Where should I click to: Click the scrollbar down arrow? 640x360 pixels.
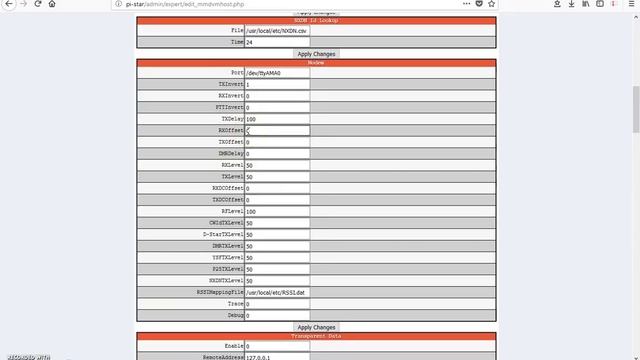pyautogui.click(x=636, y=357)
